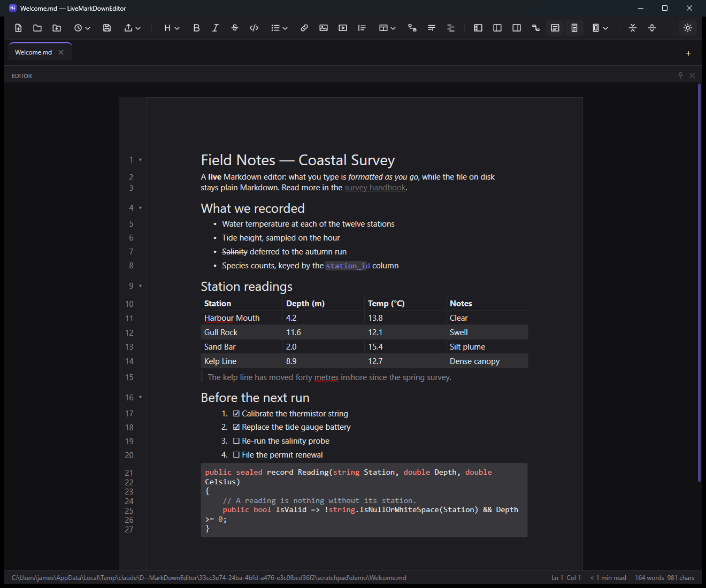Click the 'Ln 1 Col 1' status indicator

[566, 578]
